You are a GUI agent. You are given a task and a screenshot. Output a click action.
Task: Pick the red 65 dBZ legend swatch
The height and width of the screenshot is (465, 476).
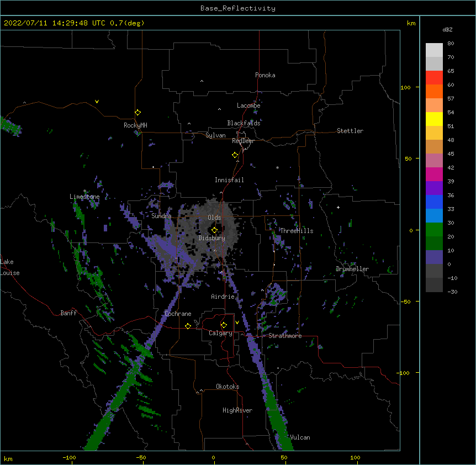click(434, 77)
